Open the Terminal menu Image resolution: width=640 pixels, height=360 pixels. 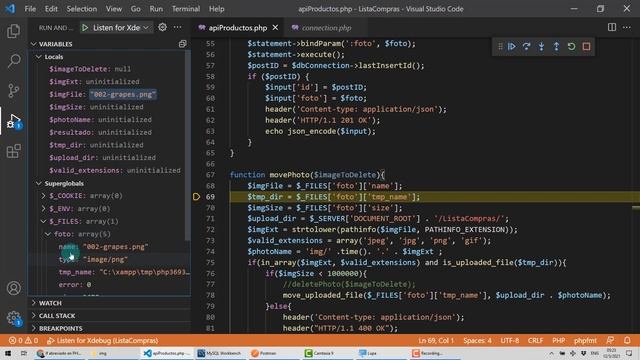click(x=186, y=9)
